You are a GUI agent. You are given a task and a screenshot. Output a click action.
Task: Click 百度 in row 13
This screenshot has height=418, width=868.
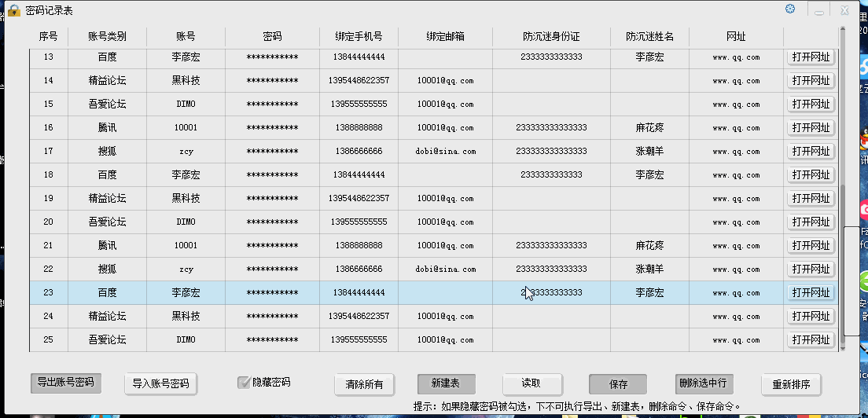point(108,57)
